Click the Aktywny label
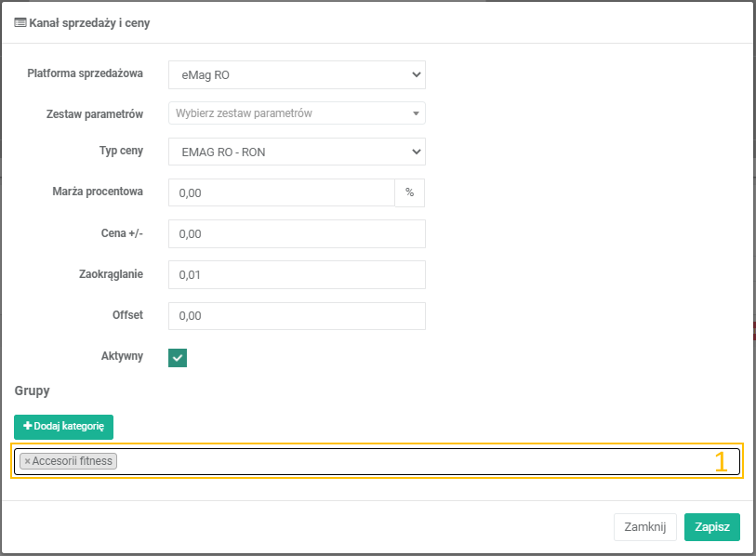 pyautogui.click(x=122, y=356)
